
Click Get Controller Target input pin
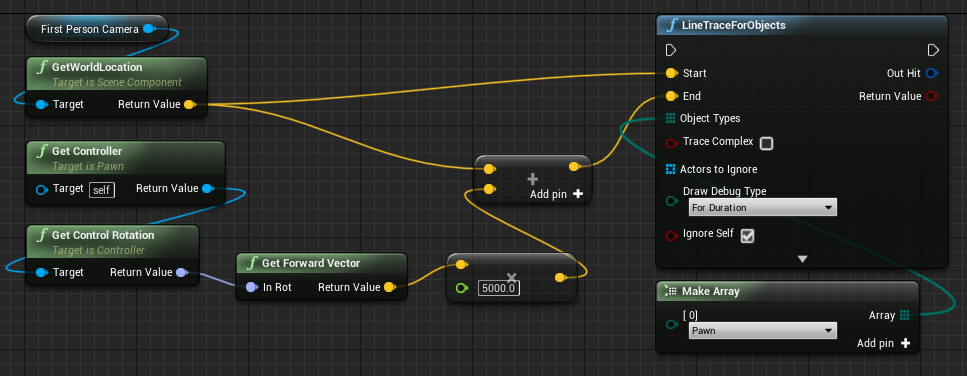point(41,189)
